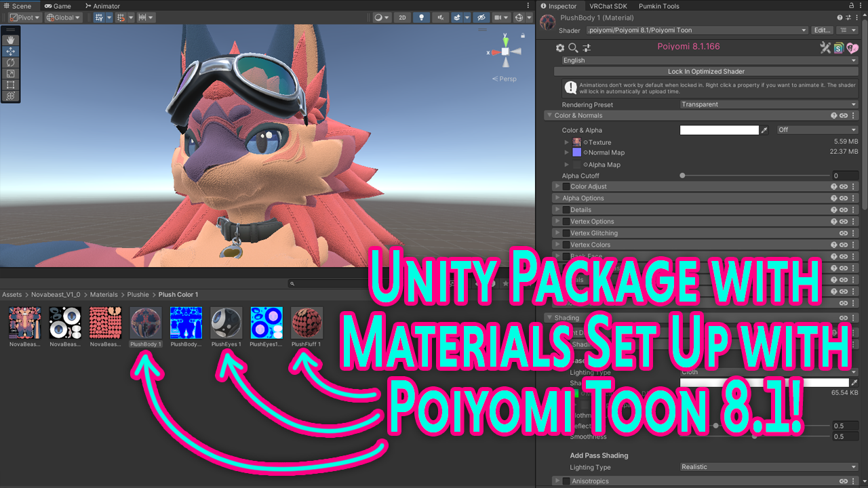The width and height of the screenshot is (868, 488).
Task: Toggle 2D scene view mode
Action: [x=402, y=18]
